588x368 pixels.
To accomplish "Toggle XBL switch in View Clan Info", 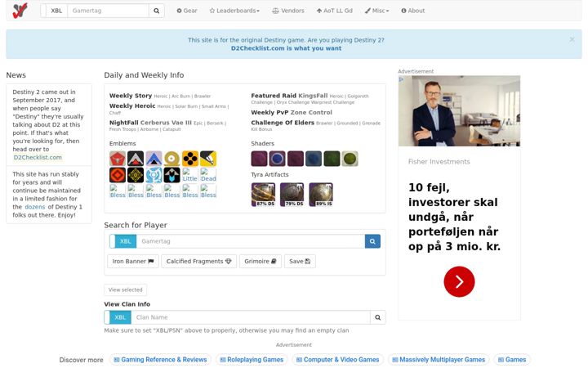I will coord(118,317).
